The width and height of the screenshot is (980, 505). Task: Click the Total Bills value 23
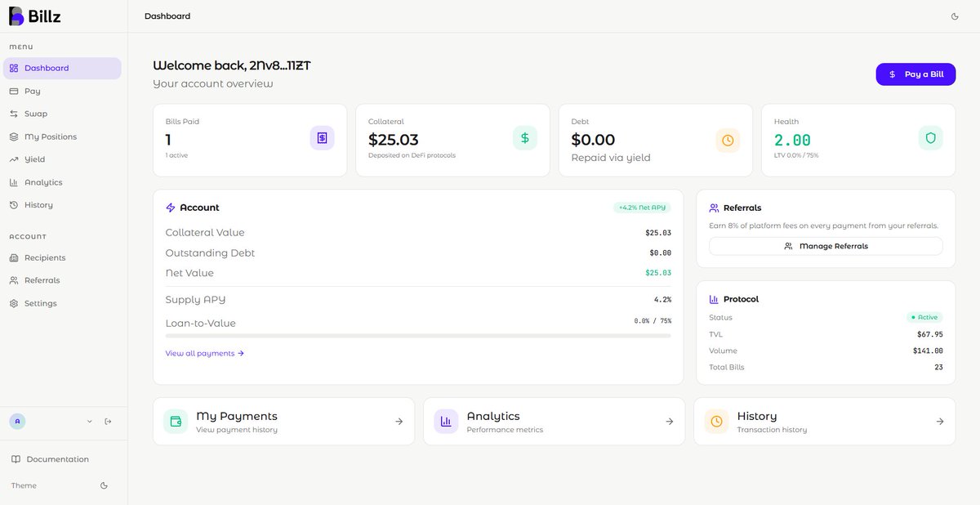point(938,368)
